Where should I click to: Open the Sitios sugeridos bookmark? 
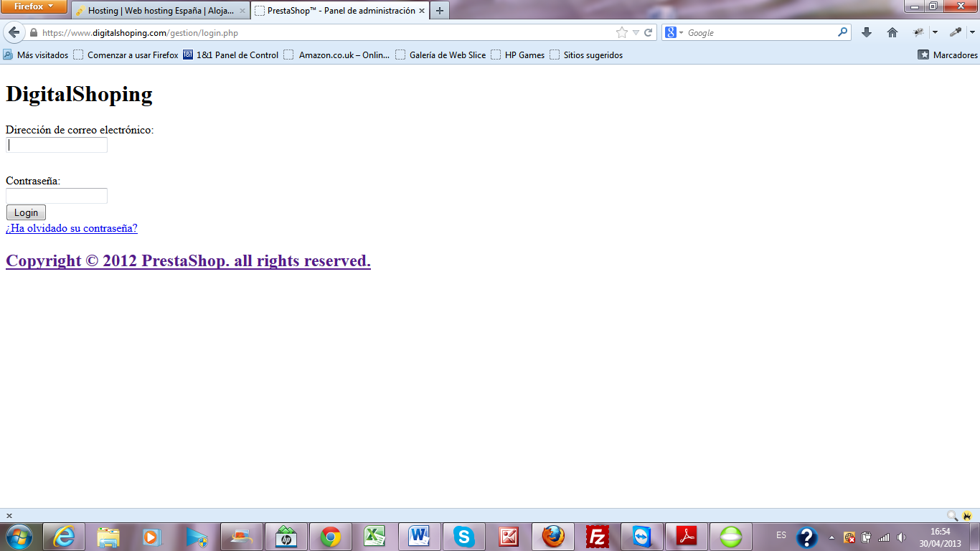pyautogui.click(x=586, y=55)
